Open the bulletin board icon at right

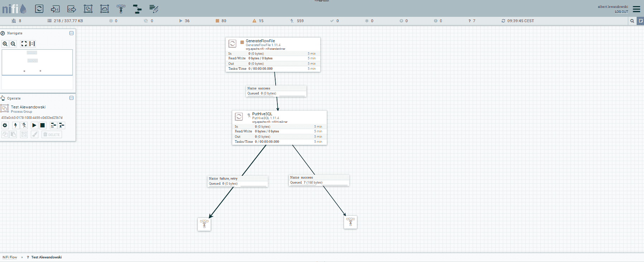point(640,21)
